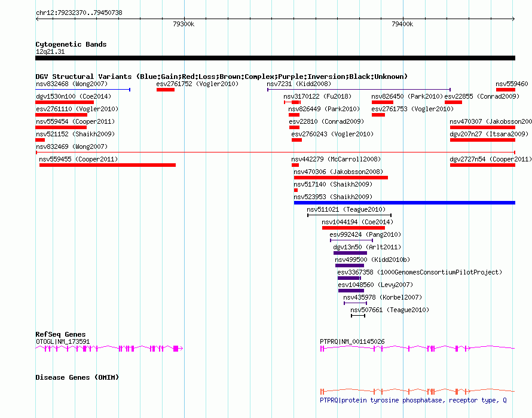Open the nsv1044194 (Coe2014) variant bar
The height and width of the screenshot is (418, 532).
tap(353, 228)
